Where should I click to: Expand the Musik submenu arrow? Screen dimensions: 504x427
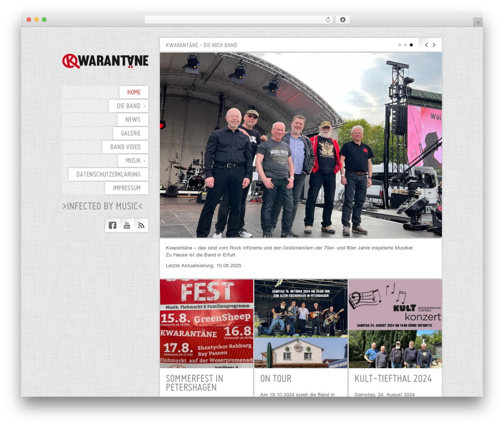[x=145, y=161]
